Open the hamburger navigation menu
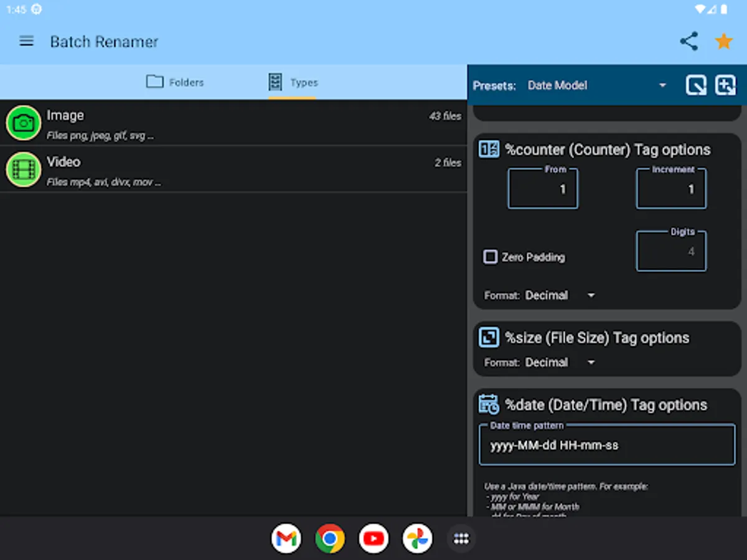 [x=26, y=42]
